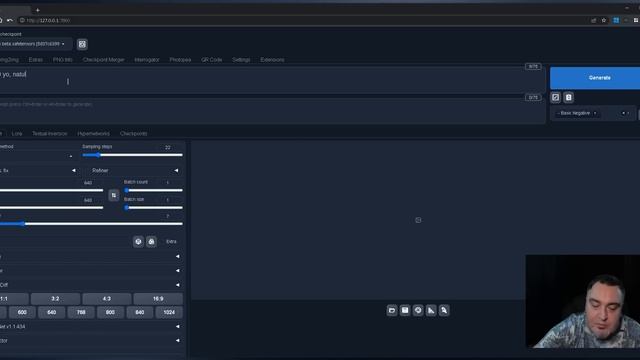This screenshot has width=640, height=360.
Task: Click the negative prompt token counter badge
Action: (533, 98)
